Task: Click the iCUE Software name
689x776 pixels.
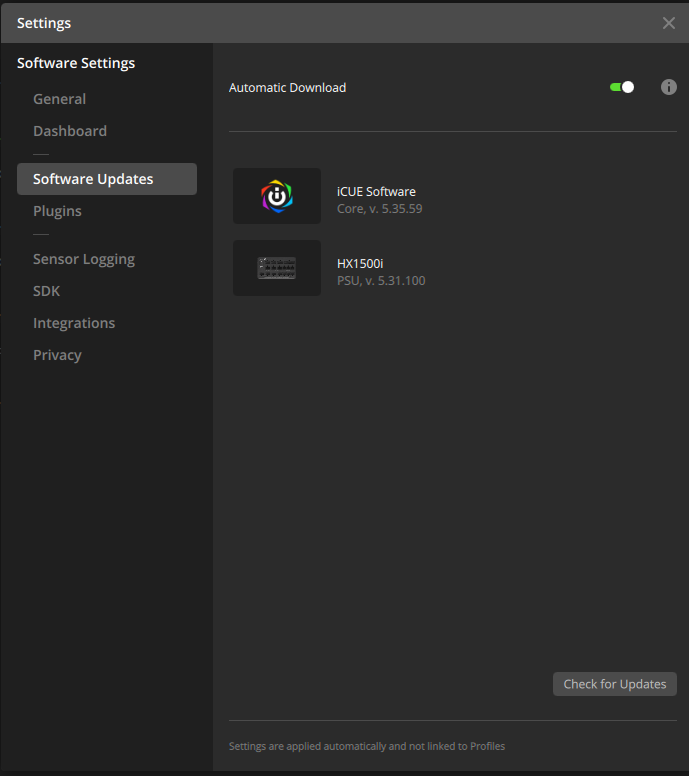Action: (x=376, y=192)
